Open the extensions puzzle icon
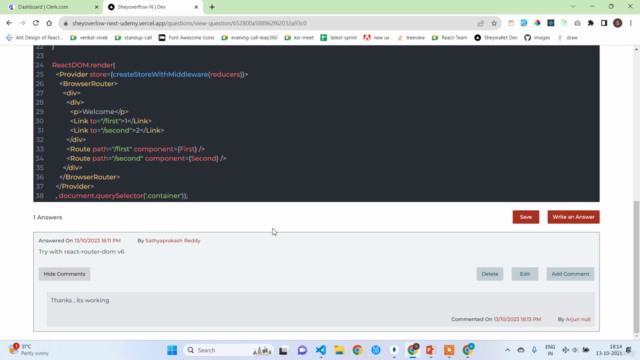640x360 pixels. [591, 23]
